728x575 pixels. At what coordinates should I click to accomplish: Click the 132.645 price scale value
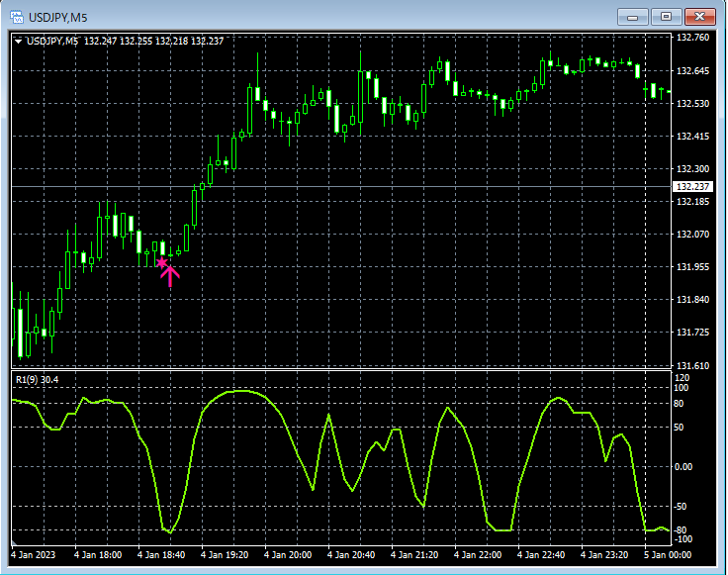tap(692, 71)
